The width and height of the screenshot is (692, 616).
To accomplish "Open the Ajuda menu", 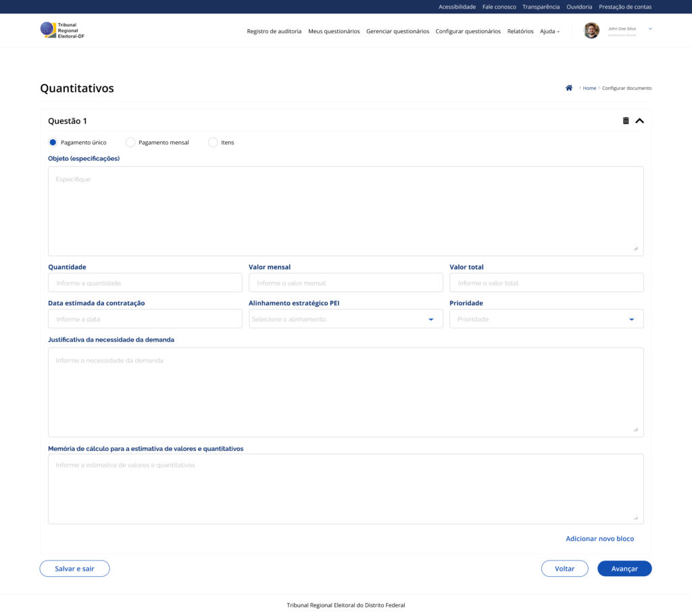I will 549,31.
